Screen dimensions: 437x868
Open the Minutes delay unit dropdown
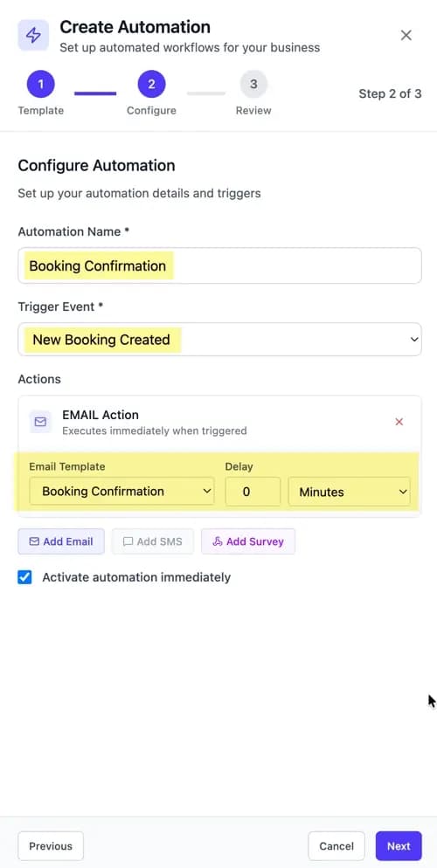349,492
